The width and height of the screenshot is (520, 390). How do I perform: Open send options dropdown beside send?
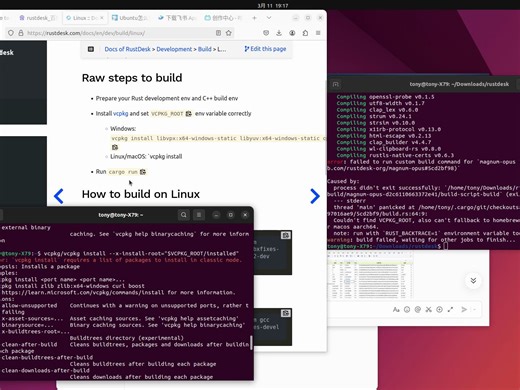point(475,309)
